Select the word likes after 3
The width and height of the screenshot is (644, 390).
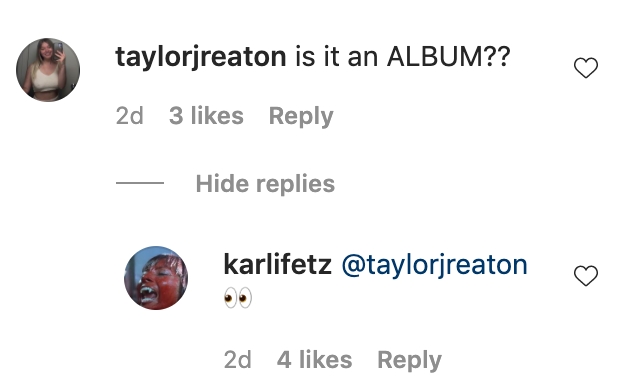point(217,116)
